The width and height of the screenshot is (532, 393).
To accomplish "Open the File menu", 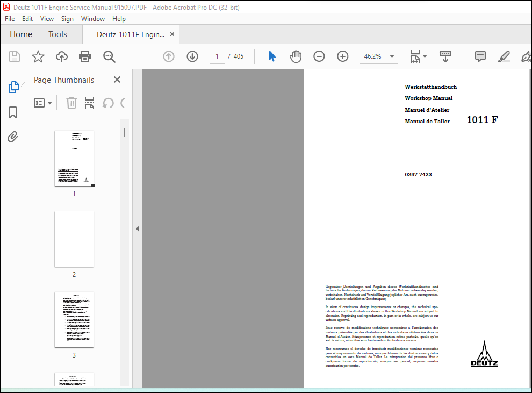I will pyautogui.click(x=10, y=19).
